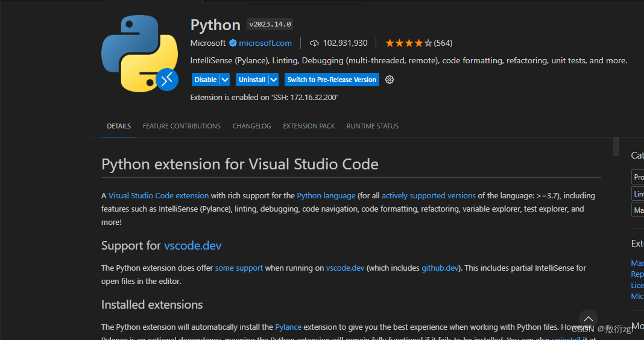Click the verified publisher badge icon
The height and width of the screenshot is (340, 644).
point(232,43)
